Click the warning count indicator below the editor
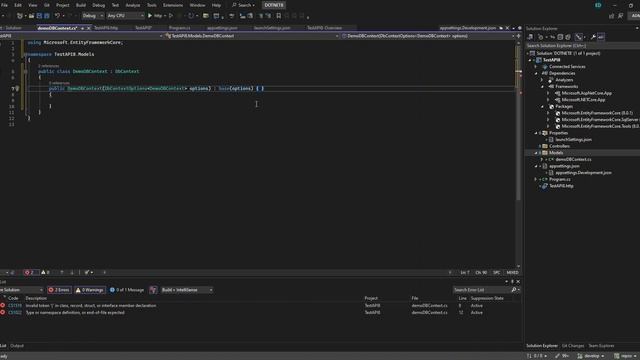The image size is (640, 360). (45, 272)
